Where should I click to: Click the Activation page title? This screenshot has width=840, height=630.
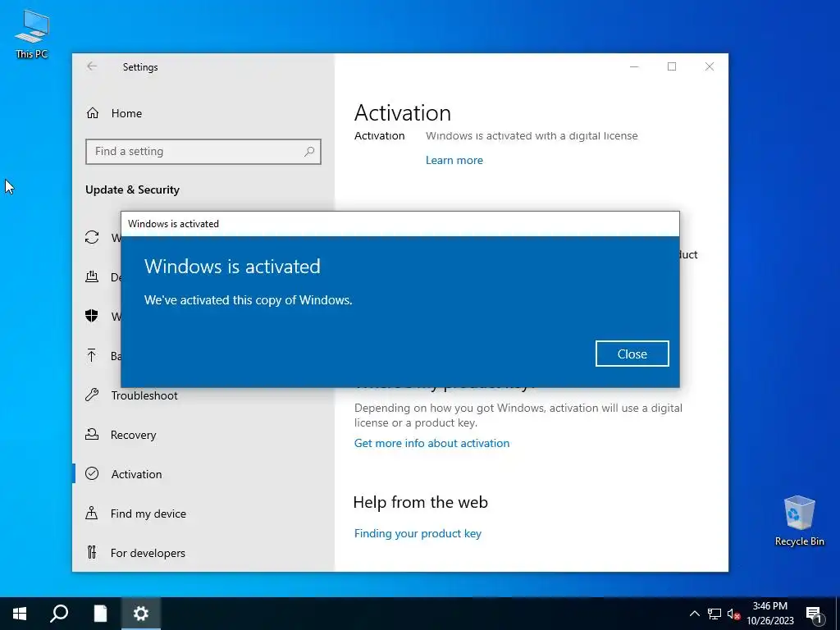click(x=402, y=112)
